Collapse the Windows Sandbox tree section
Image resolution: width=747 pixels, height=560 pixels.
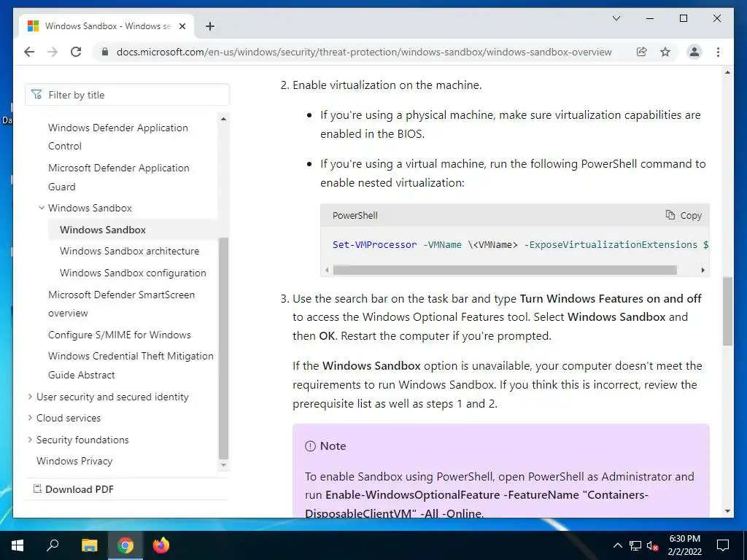pos(42,208)
